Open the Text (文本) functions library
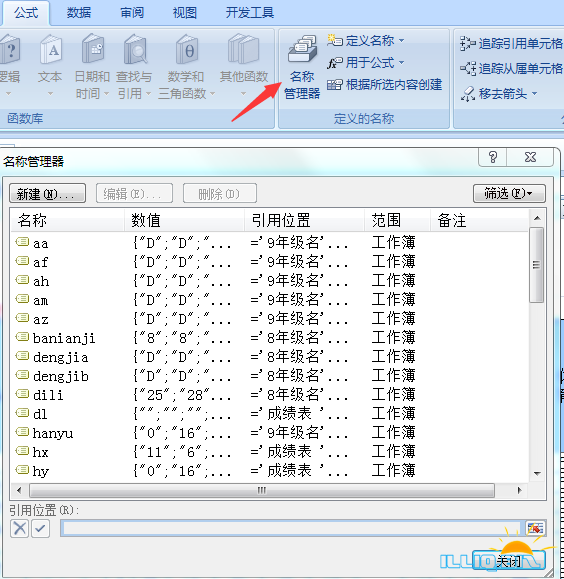Screen dimensions: 564x579 pos(50,66)
